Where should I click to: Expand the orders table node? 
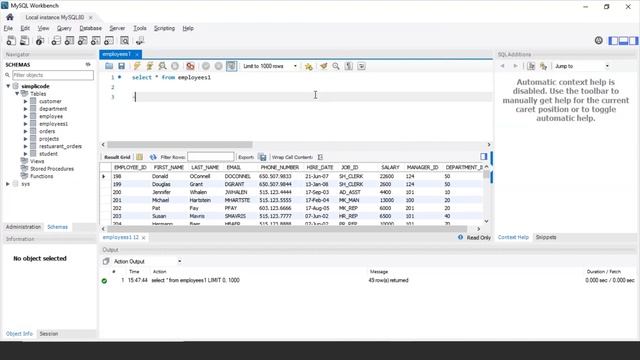25,131
